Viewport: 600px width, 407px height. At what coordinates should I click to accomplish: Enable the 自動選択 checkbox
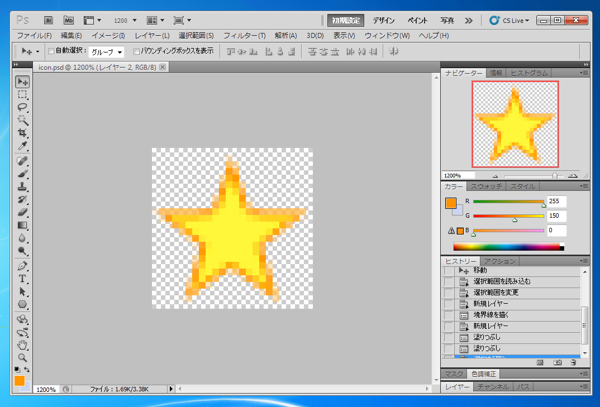pos(52,52)
